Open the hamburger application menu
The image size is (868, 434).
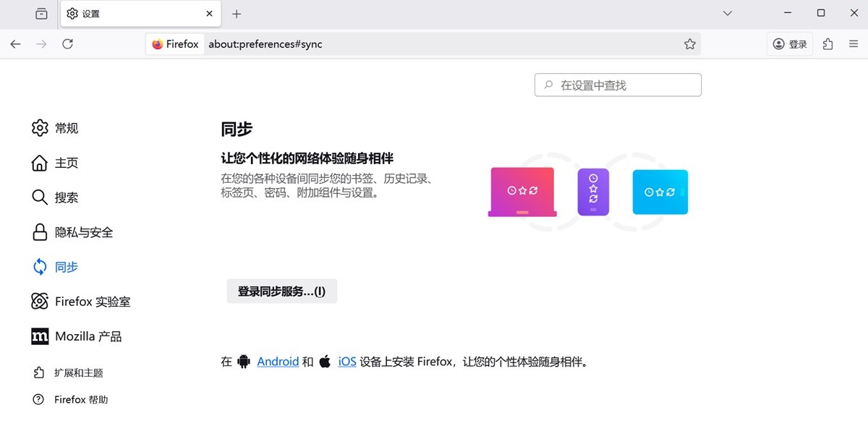coord(854,43)
